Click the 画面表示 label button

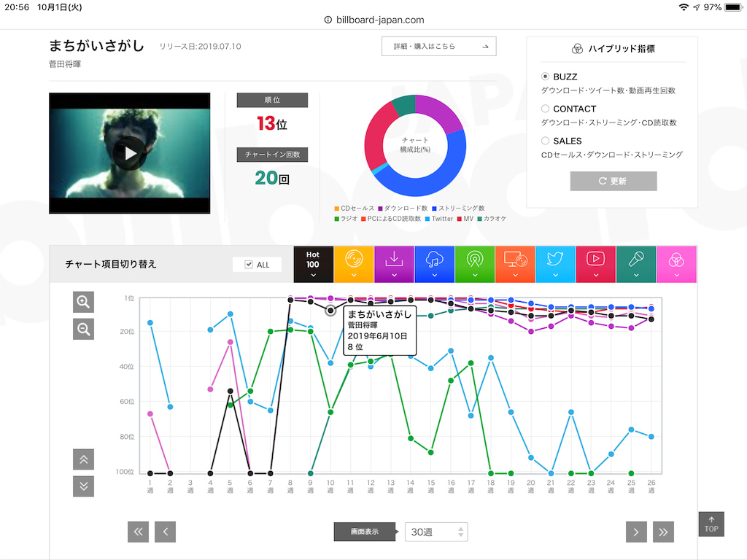(365, 532)
